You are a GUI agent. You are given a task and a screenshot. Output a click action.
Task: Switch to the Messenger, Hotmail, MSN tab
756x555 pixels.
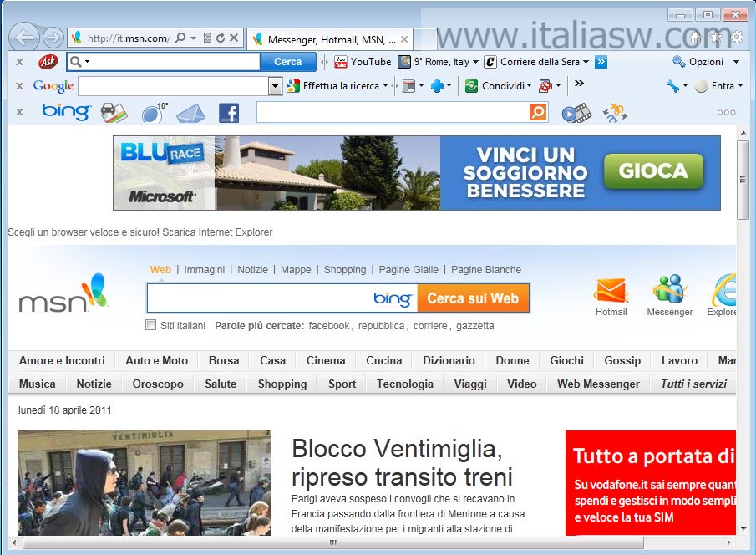pos(330,39)
